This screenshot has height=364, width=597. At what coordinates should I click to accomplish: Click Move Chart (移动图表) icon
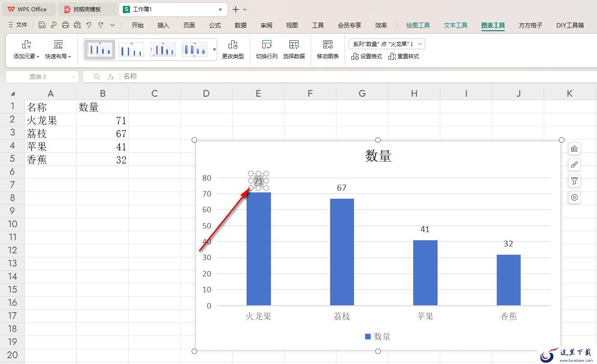tap(328, 44)
